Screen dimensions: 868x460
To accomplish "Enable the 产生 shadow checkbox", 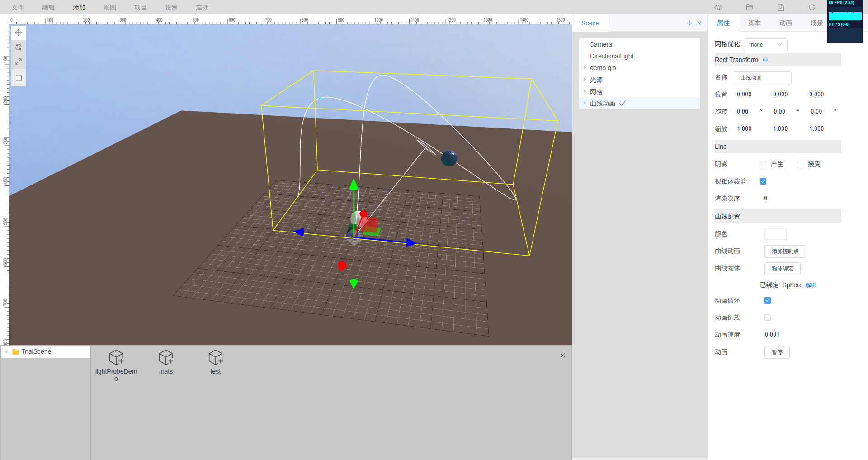I will pos(763,164).
